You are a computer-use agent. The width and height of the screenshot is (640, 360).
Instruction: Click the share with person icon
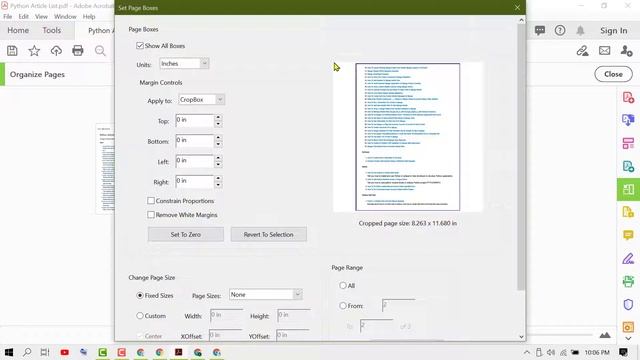(626, 51)
